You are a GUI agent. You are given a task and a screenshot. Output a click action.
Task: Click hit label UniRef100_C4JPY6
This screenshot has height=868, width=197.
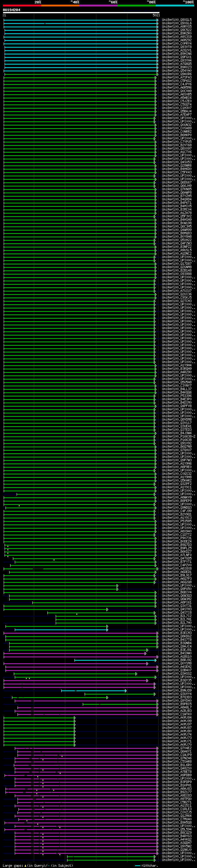click(177, 84)
